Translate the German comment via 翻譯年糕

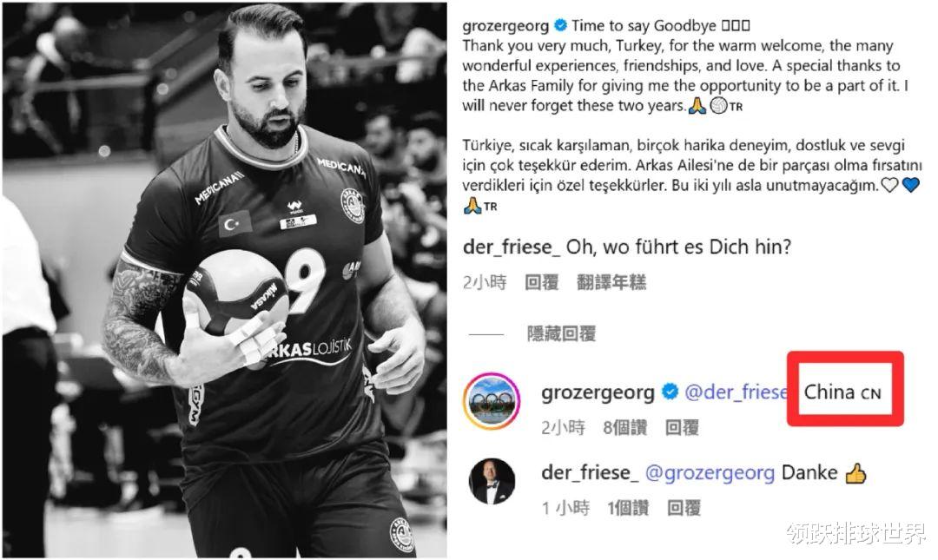point(611,282)
